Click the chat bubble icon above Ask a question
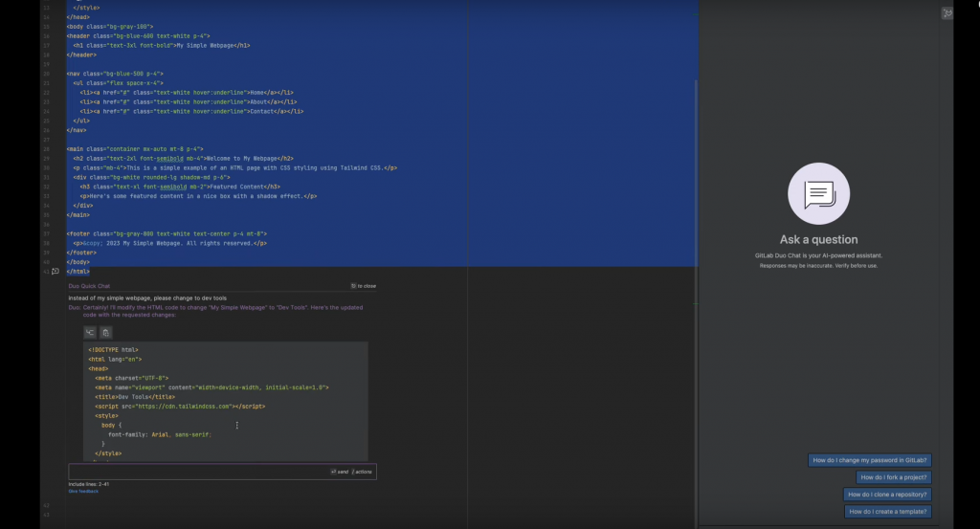The height and width of the screenshot is (529, 980). (x=819, y=193)
